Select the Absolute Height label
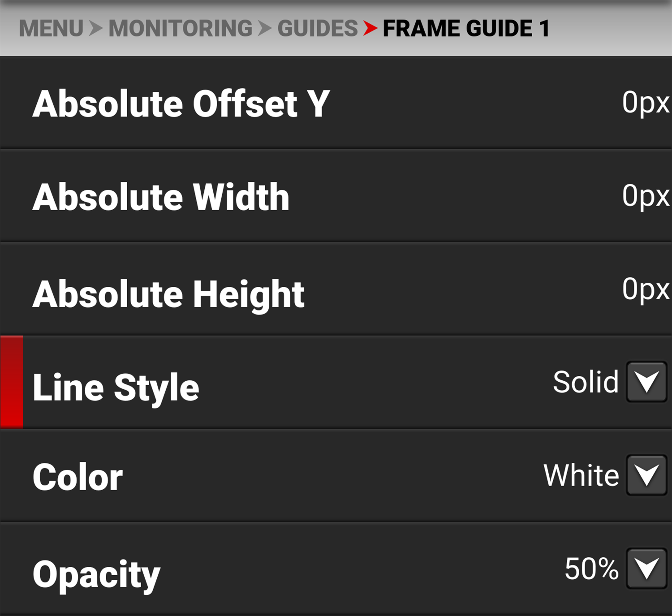This screenshot has height=616, width=672. point(168,294)
